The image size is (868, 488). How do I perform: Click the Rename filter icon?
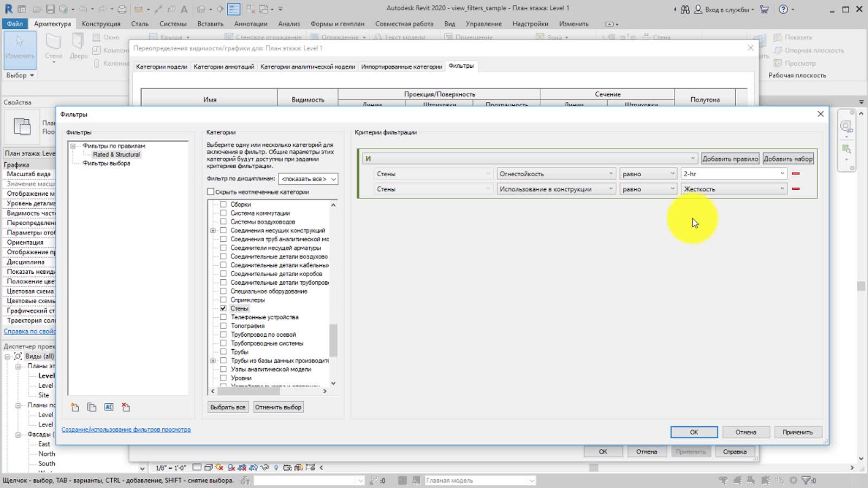[109, 407]
